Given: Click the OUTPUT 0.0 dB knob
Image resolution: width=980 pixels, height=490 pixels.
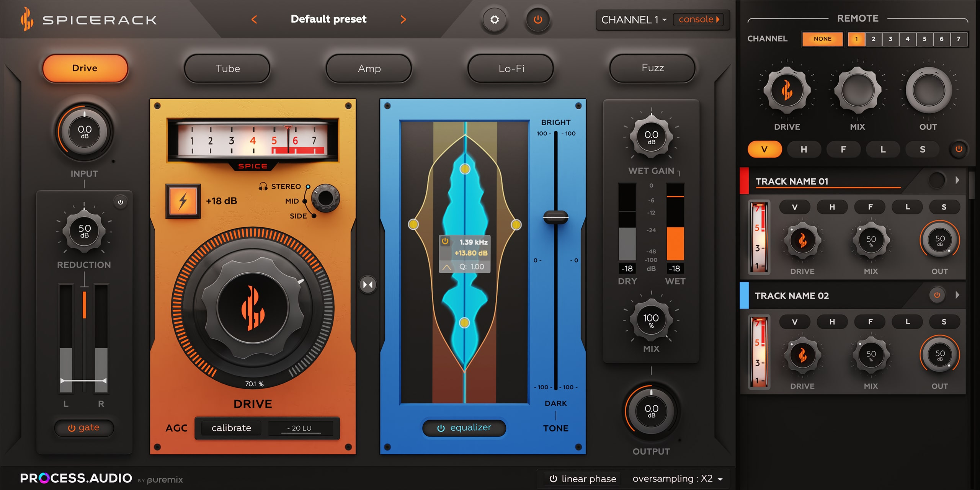Looking at the screenshot, I should coord(651,412).
